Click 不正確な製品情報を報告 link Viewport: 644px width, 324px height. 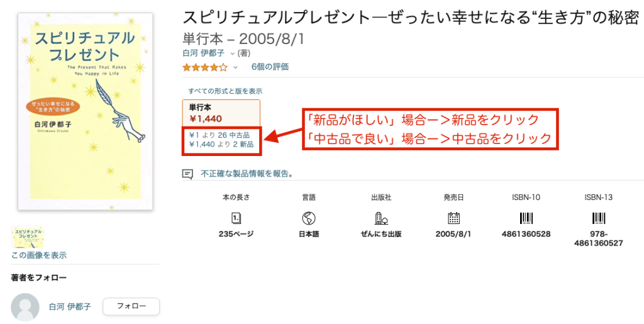[x=247, y=174]
